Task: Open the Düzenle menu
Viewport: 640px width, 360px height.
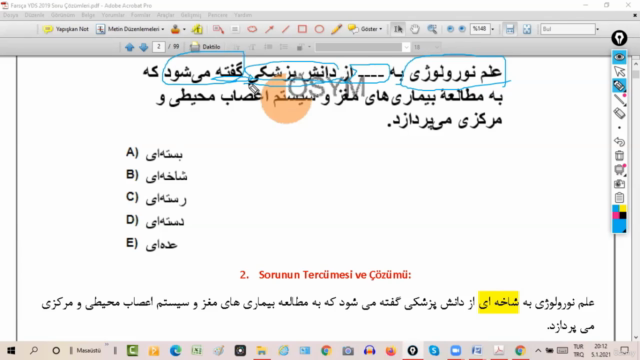Action: point(34,15)
